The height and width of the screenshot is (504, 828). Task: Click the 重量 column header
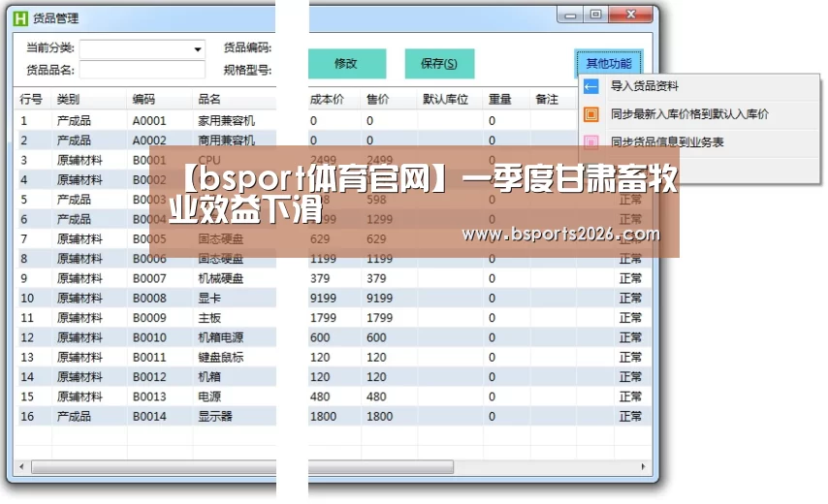pyautogui.click(x=499, y=99)
